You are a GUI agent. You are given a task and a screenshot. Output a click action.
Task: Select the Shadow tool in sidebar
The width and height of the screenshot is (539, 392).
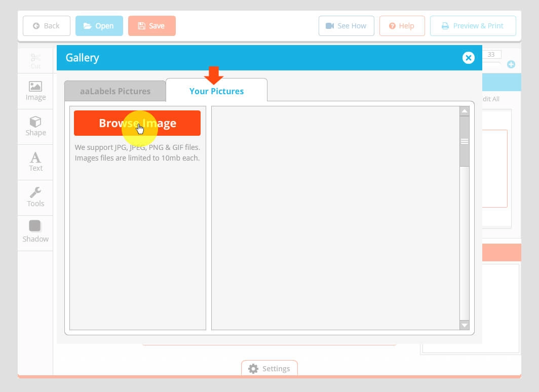(x=35, y=232)
